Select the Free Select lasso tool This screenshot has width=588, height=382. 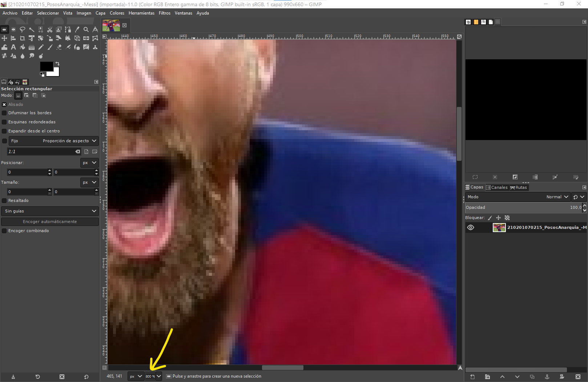tap(23, 29)
